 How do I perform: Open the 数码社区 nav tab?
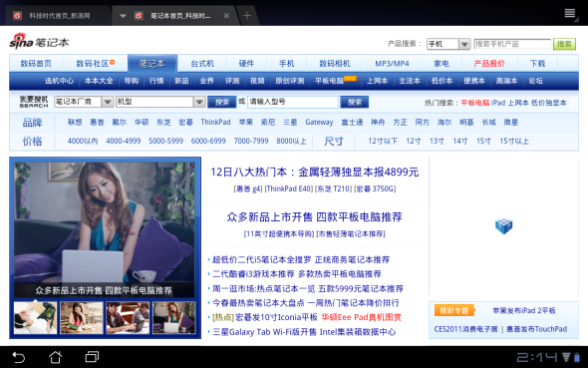click(93, 64)
